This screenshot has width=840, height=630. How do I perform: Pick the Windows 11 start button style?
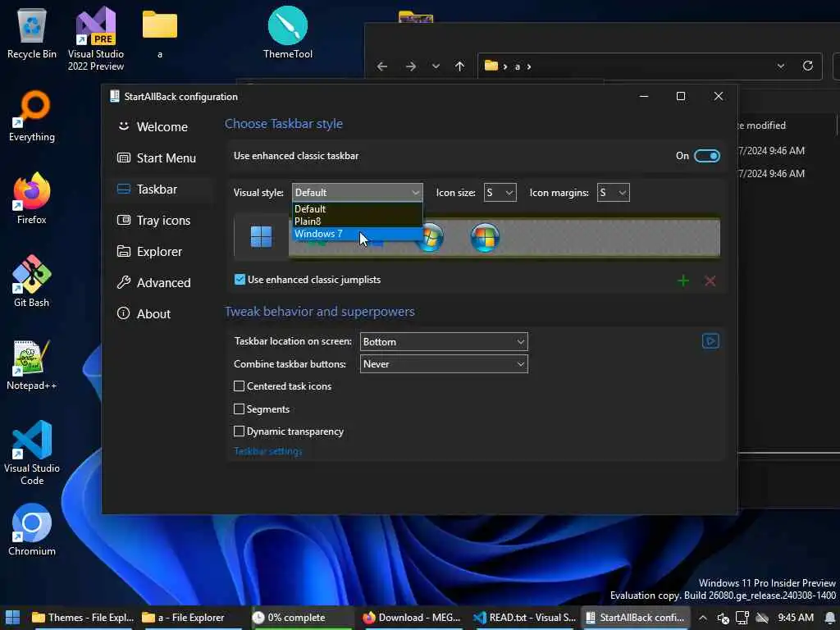[x=262, y=237]
